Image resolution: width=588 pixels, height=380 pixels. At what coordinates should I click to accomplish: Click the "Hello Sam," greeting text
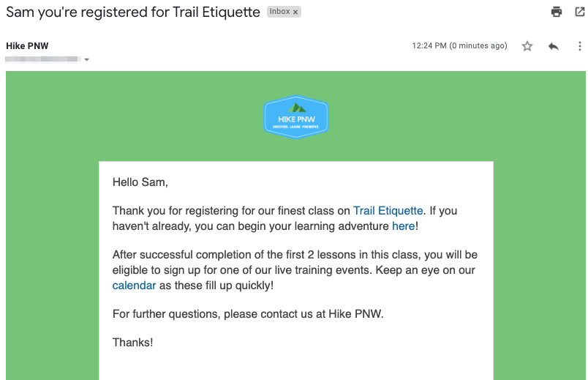point(140,182)
